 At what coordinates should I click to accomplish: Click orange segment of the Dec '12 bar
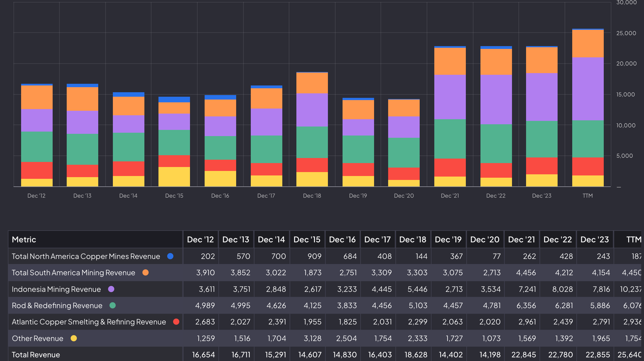pyautogui.click(x=37, y=97)
